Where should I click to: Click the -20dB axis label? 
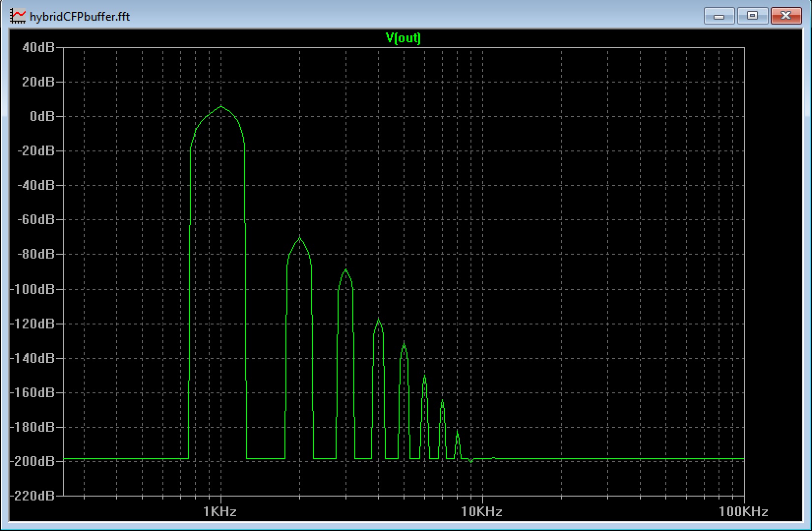click(36, 151)
